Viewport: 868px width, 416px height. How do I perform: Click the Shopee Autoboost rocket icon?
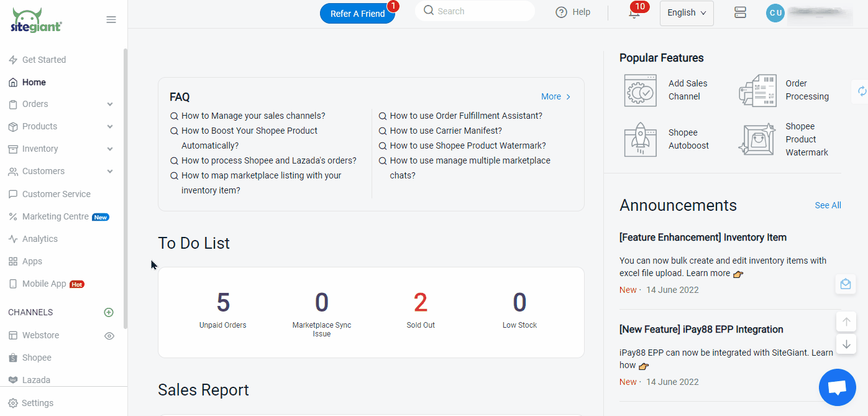pos(640,139)
